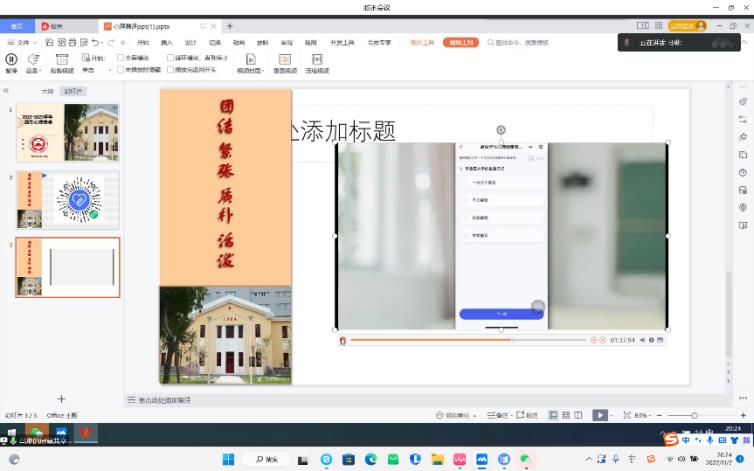The width and height of the screenshot is (754, 471).
Task: Switch to slide sorter view in status bar
Action: point(565,415)
